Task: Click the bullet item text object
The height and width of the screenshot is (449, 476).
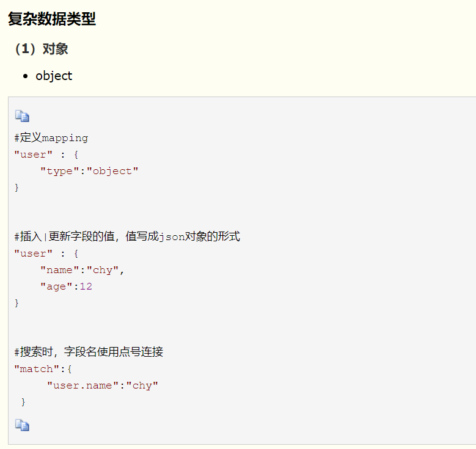Action: (54, 76)
